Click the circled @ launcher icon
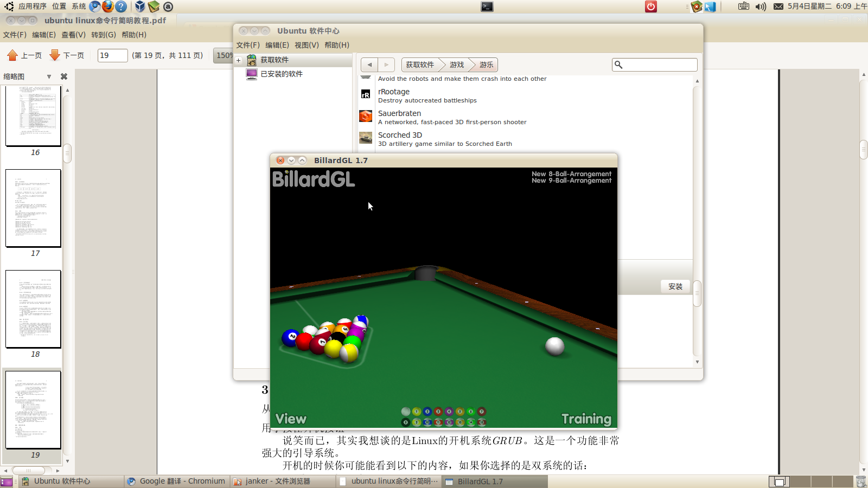868x488 pixels. click(x=168, y=7)
